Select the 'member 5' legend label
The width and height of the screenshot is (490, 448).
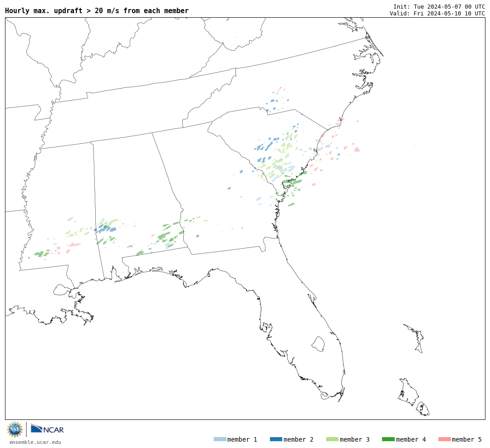(467, 439)
